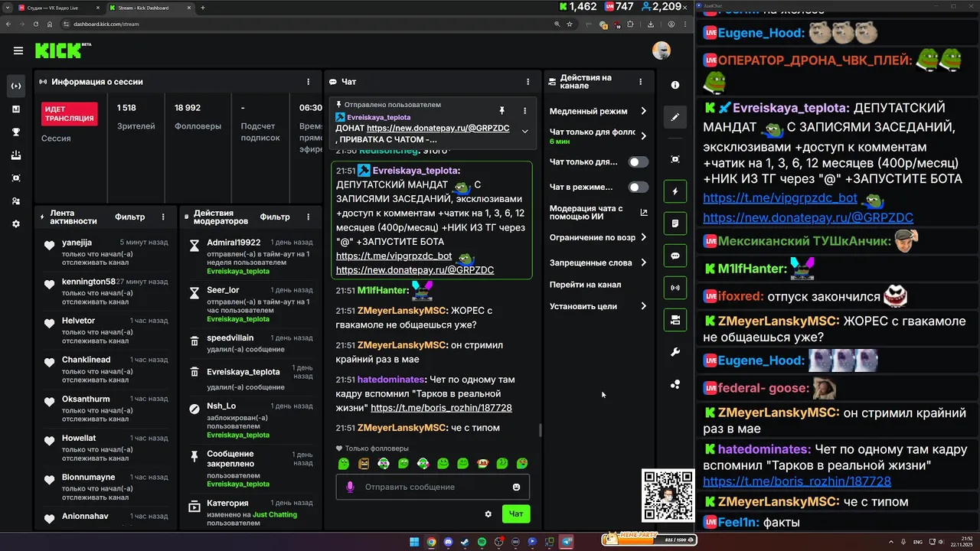Open donatepay link in dashboard chat message
The width and height of the screenshot is (980, 551).
click(415, 270)
